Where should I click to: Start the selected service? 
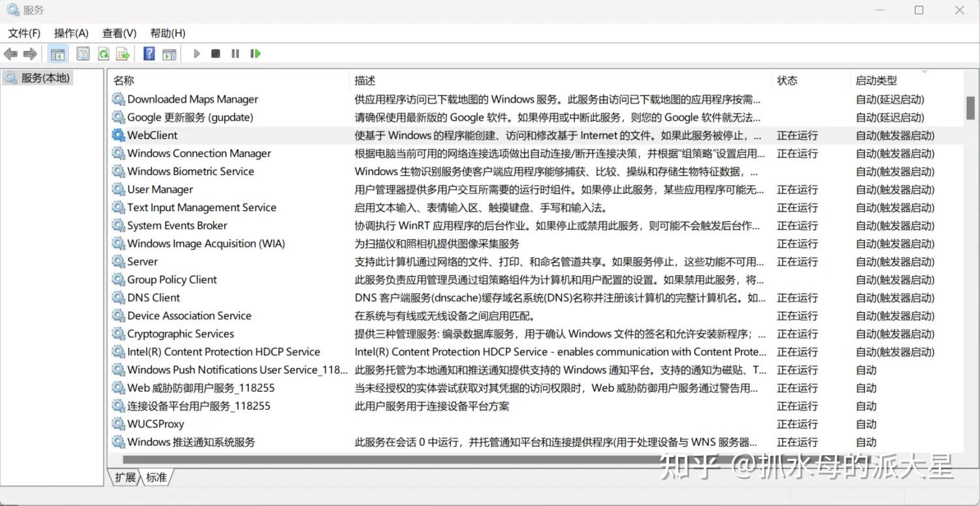click(x=196, y=54)
